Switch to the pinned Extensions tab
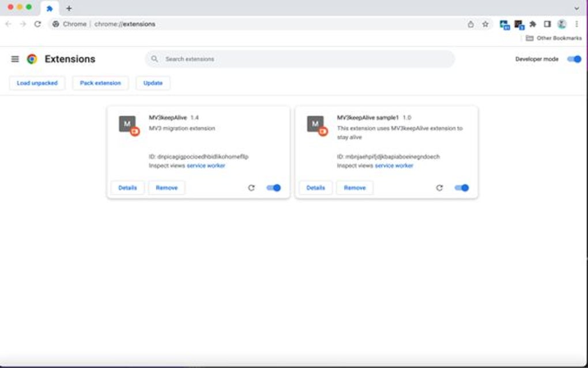Image resolution: width=588 pixels, height=368 pixels. click(x=50, y=8)
